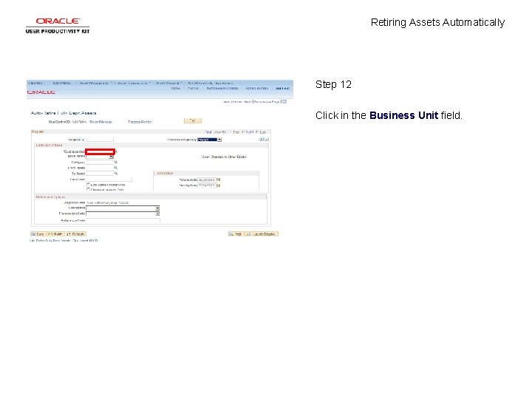Viewport: 532px width, 399px height.
Task: Click in the Reference Code field
Action: tap(123, 220)
